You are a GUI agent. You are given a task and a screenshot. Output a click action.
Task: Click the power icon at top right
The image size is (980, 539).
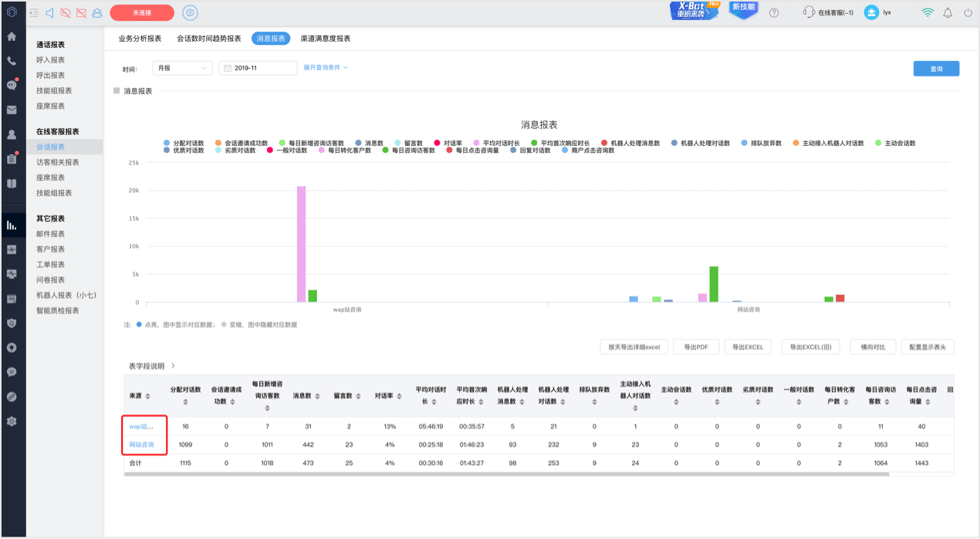(968, 12)
